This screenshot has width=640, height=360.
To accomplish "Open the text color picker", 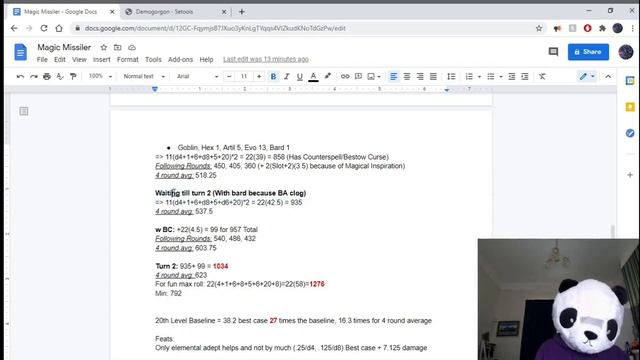I will click(x=313, y=76).
